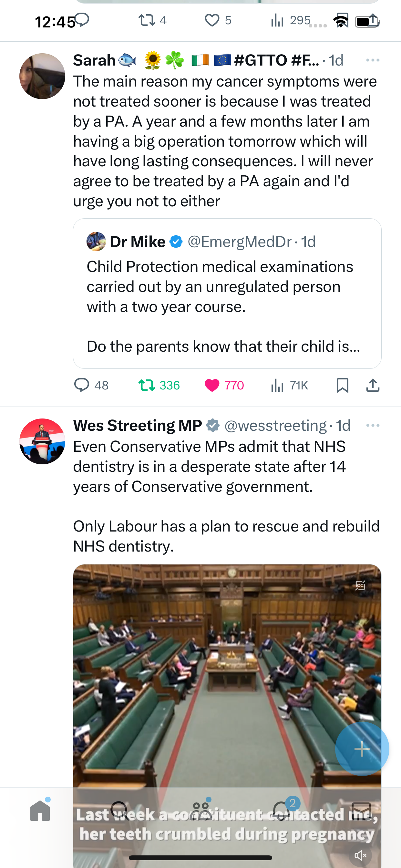401x868 pixels.
Task: Open more options for Wes Streeting's tweet
Action: pos(373,426)
